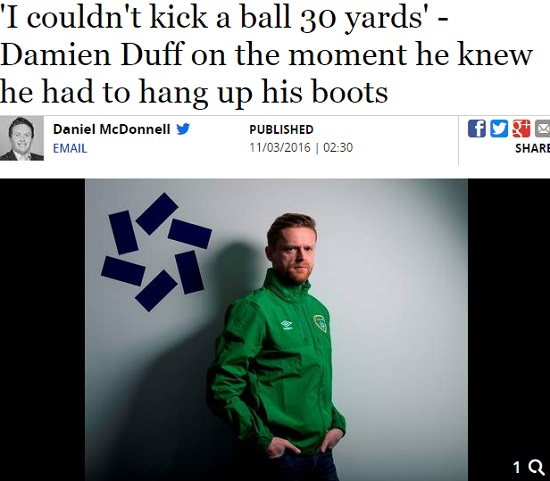Click the Umbro logo on the green jacket
550x481 pixels.
click(x=287, y=325)
